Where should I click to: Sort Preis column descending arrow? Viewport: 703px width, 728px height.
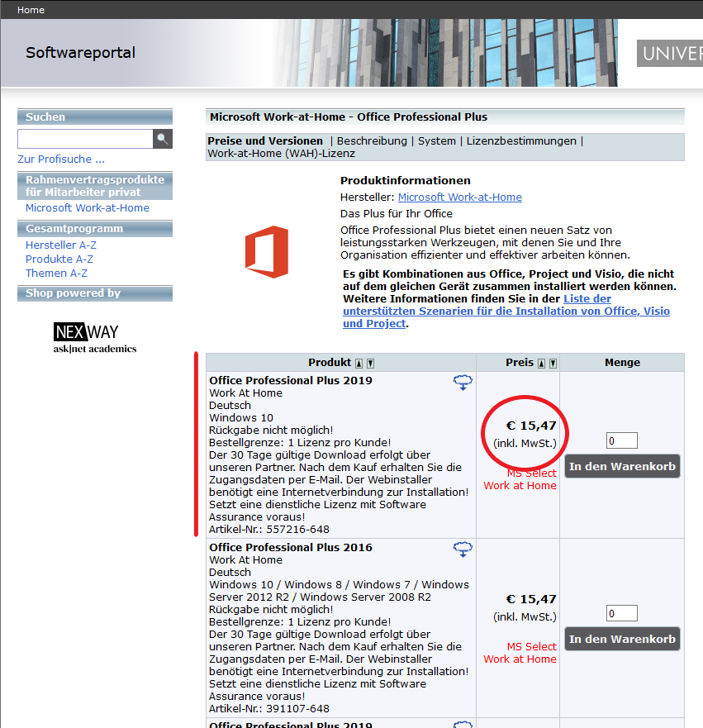click(x=553, y=364)
